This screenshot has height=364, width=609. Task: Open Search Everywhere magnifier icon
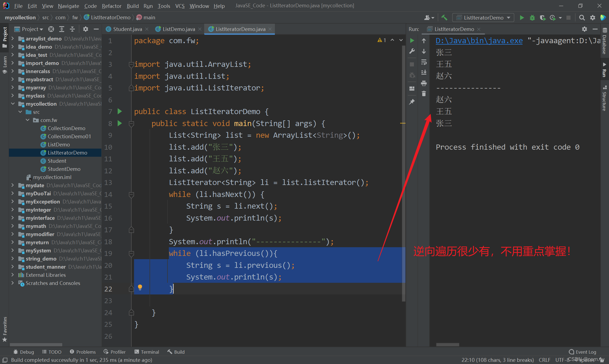tap(582, 18)
